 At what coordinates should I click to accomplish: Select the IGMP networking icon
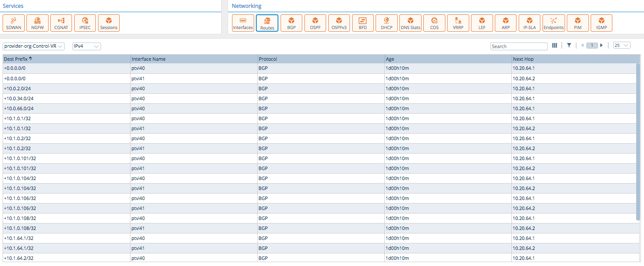click(602, 23)
